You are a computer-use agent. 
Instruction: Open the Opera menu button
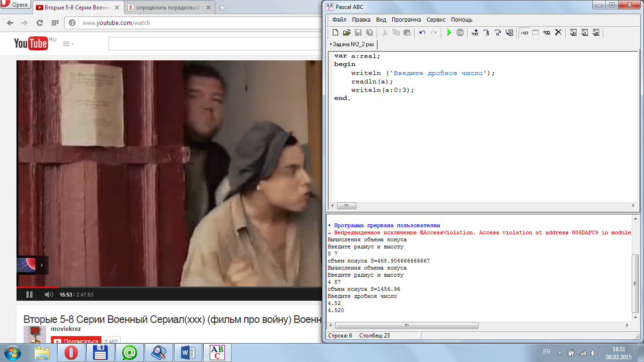16,5
